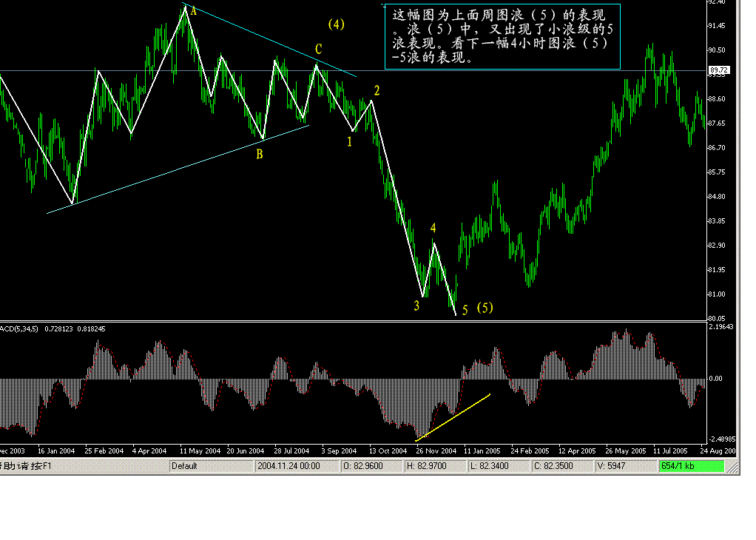This screenshot has height=540, width=756.
Task: Select the cyan-bordered Chinese annotation text box
Action: [502, 37]
